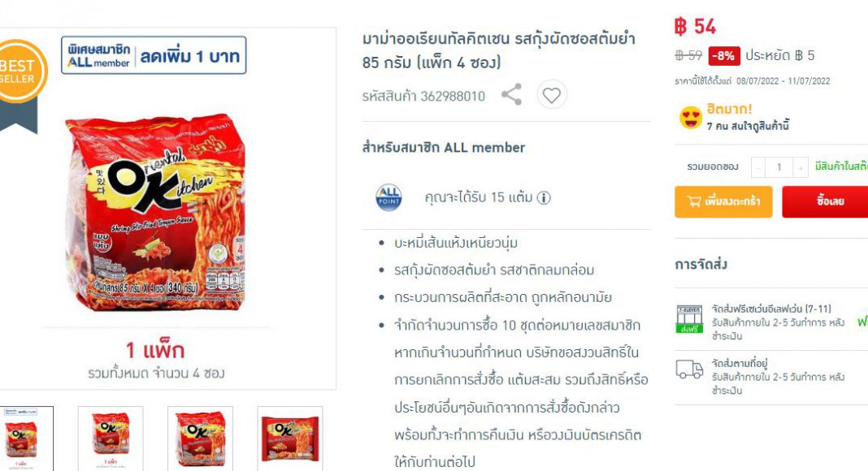Increase quantity with the plus button
868x471 pixels.
pyautogui.click(x=800, y=167)
